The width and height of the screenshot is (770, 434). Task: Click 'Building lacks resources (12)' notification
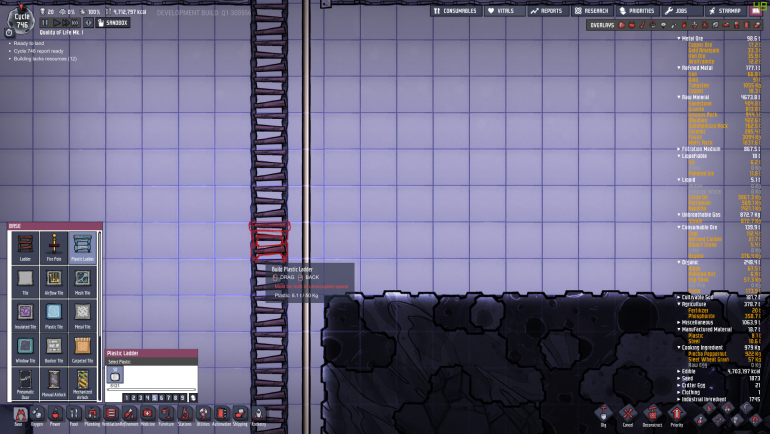[45, 59]
